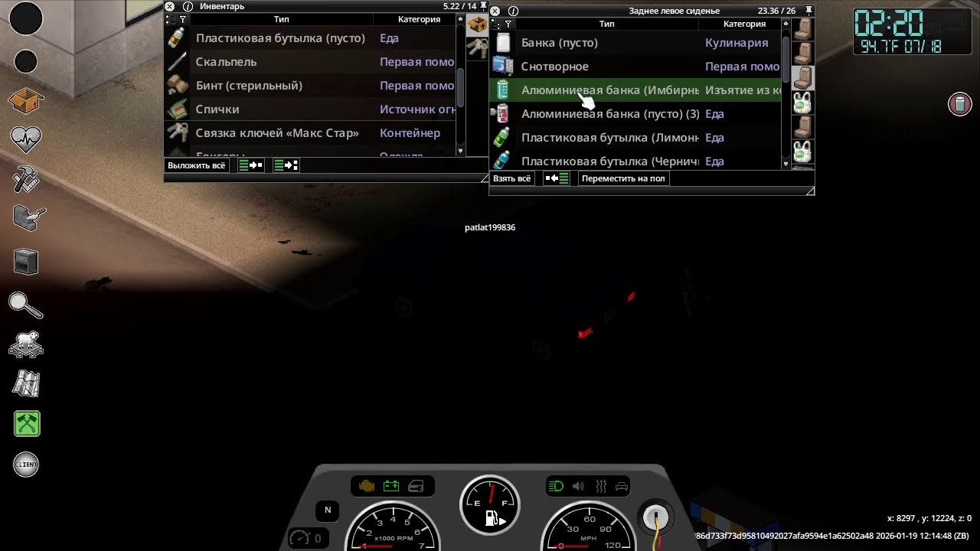Sort seat window by Категория column header
980x551 pixels.
pos(744,24)
